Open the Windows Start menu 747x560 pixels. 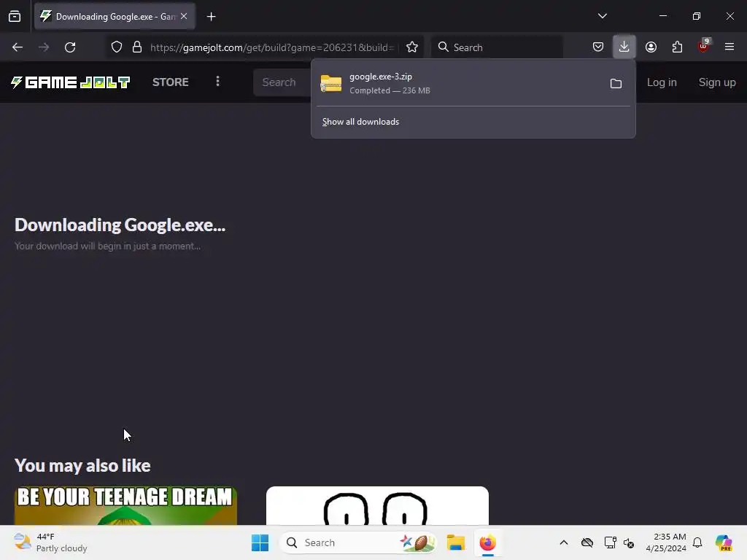260,542
